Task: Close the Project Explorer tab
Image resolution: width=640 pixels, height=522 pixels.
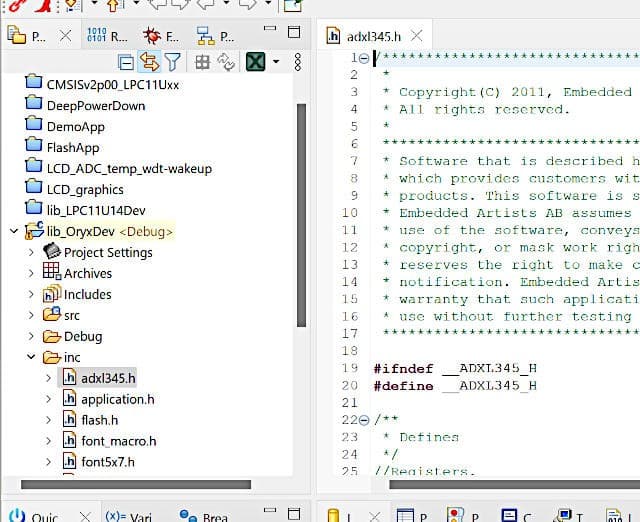Action: 65,36
